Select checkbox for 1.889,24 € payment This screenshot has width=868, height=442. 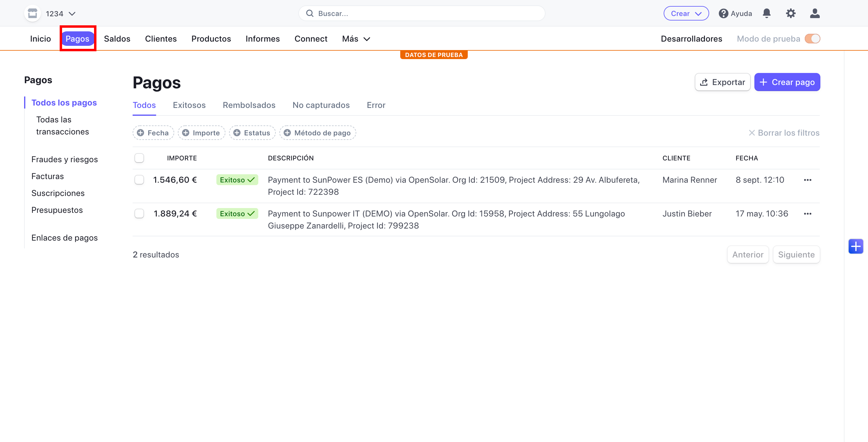pyautogui.click(x=139, y=213)
